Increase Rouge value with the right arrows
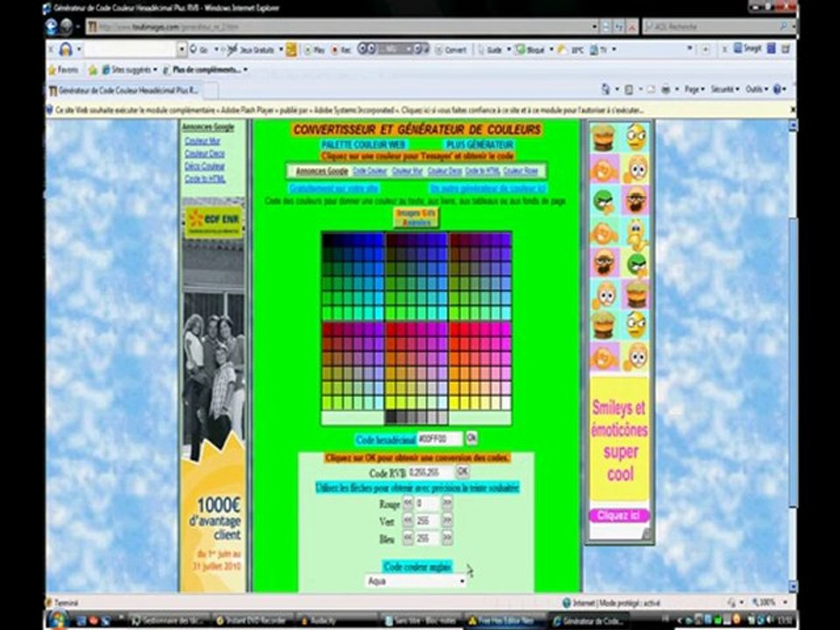The height and width of the screenshot is (630, 840). 447,502
